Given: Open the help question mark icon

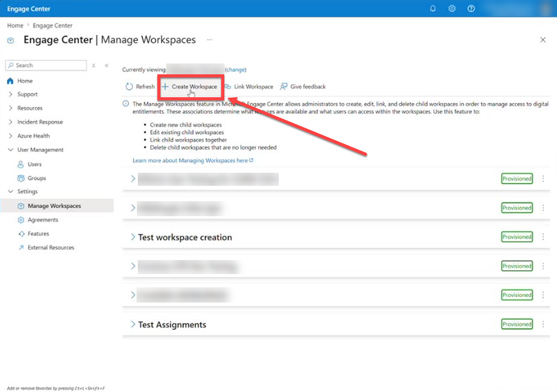Looking at the screenshot, I should click(471, 8).
